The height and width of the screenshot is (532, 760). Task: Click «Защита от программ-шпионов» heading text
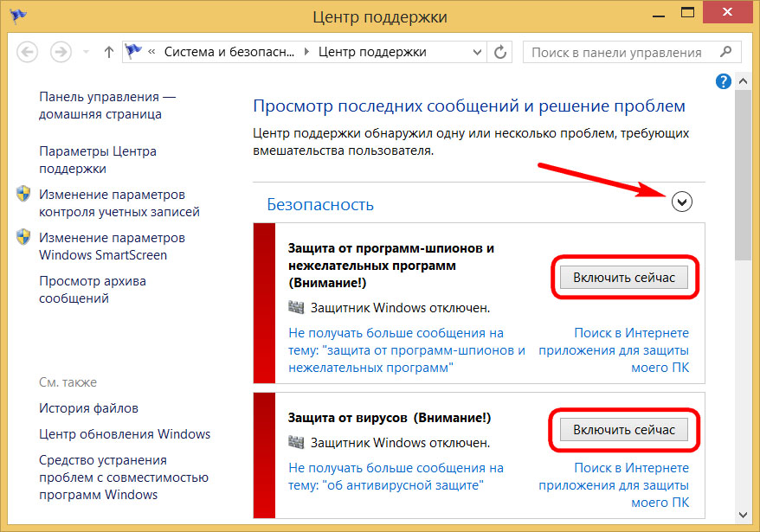pos(391,266)
